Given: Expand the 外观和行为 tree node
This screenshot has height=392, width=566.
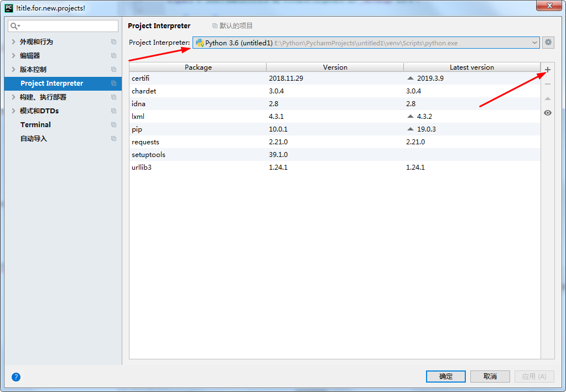Looking at the screenshot, I should pyautogui.click(x=13, y=41).
